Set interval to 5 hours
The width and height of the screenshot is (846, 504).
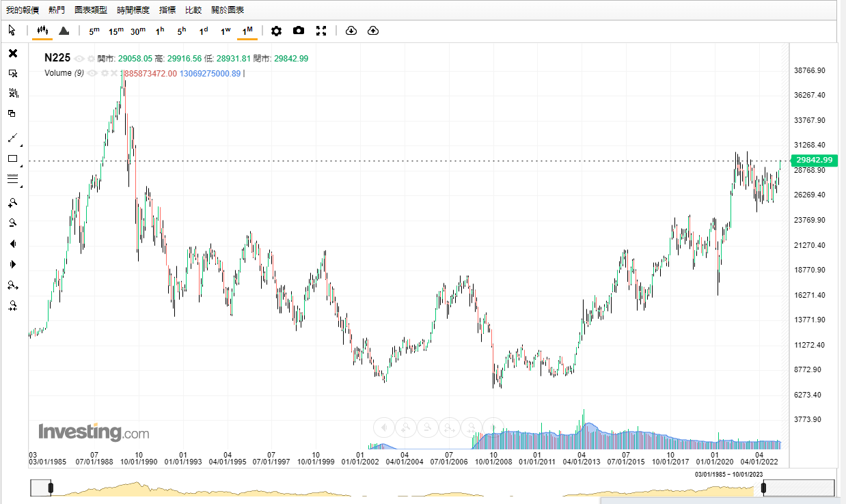(x=182, y=31)
